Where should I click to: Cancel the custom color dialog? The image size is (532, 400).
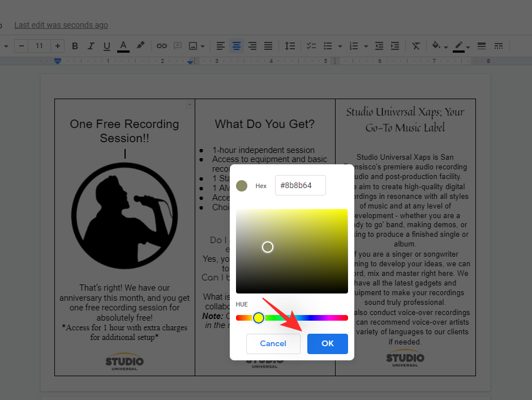[x=273, y=343]
